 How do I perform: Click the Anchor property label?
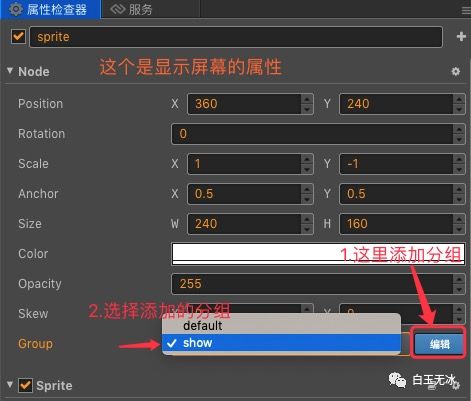[x=38, y=194]
